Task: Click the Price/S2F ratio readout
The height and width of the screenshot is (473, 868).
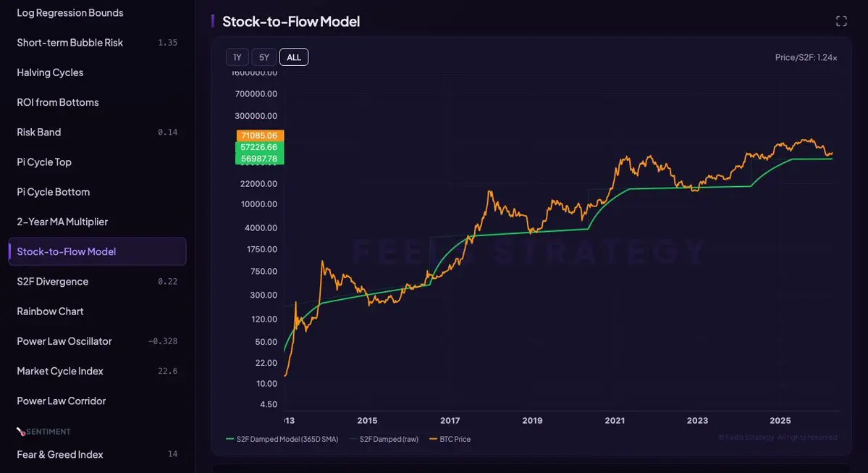Action: pos(805,58)
